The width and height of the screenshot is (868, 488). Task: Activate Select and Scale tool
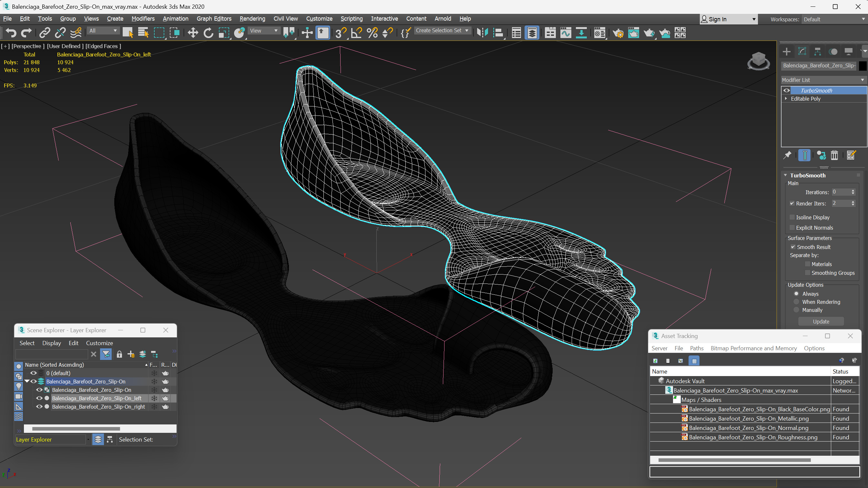(224, 33)
